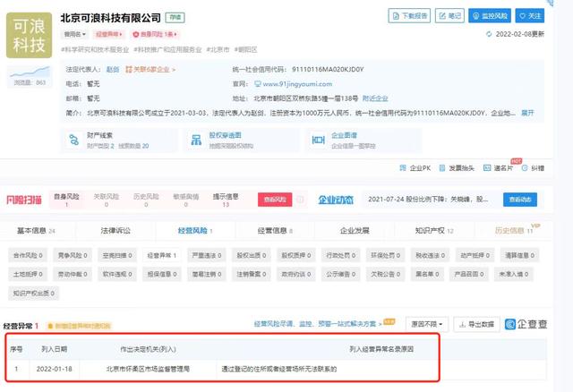This screenshot has width=573, height=392.
Task: Open the 股权穿透图 title link
Action: point(225,135)
